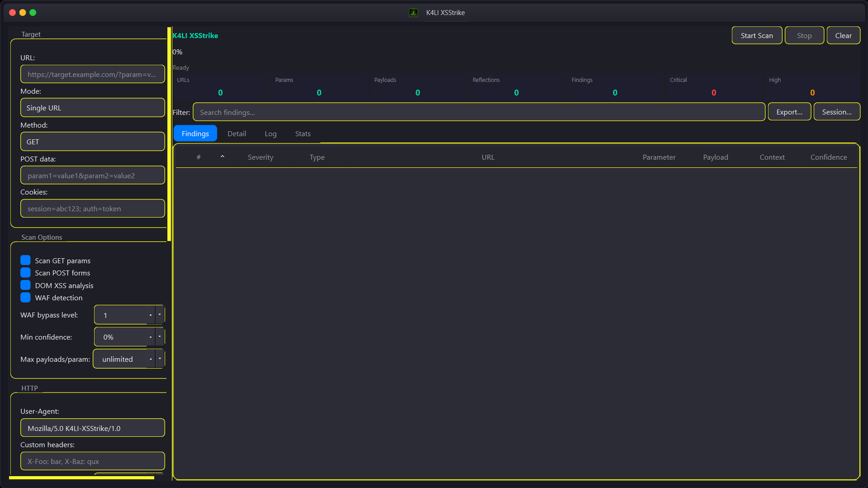The image size is (868, 488).
Task: Switch to the Detail tab
Action: point(237,133)
